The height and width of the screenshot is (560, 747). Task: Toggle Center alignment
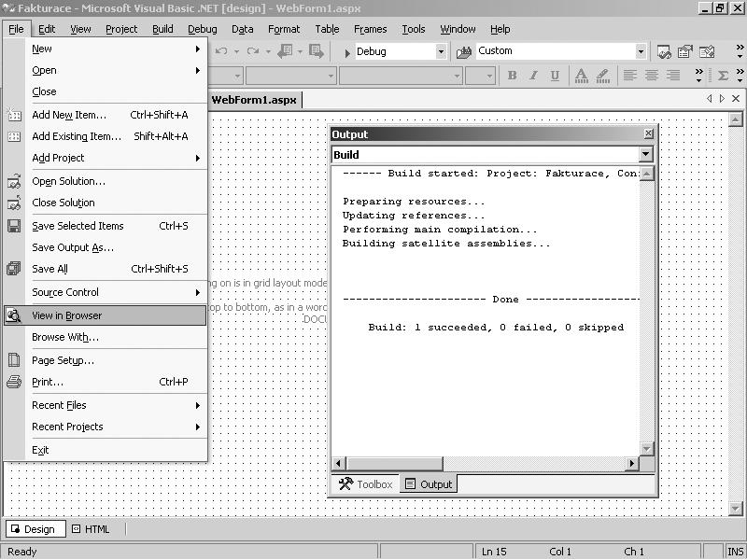[x=652, y=76]
